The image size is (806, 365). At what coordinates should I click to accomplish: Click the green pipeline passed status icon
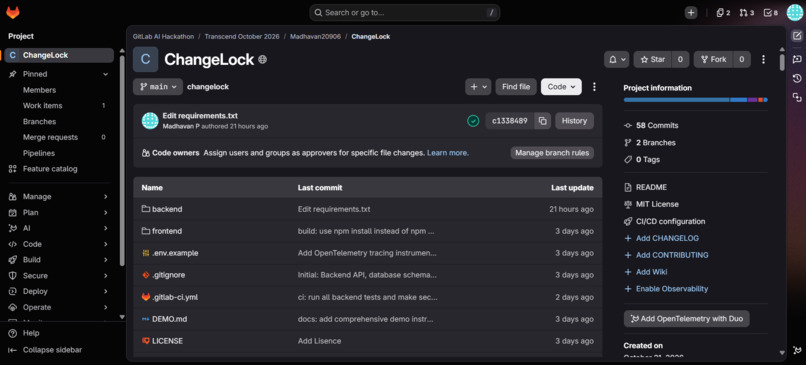click(x=473, y=121)
